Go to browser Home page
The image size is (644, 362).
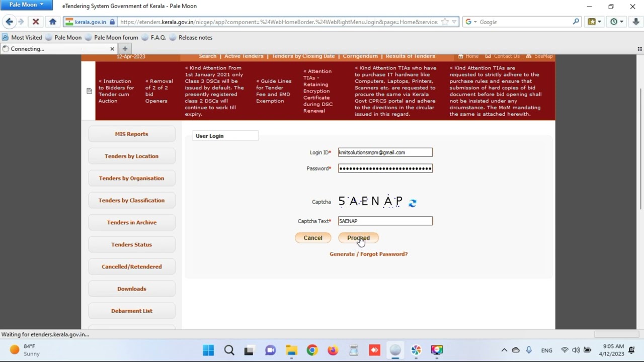pos(53,22)
